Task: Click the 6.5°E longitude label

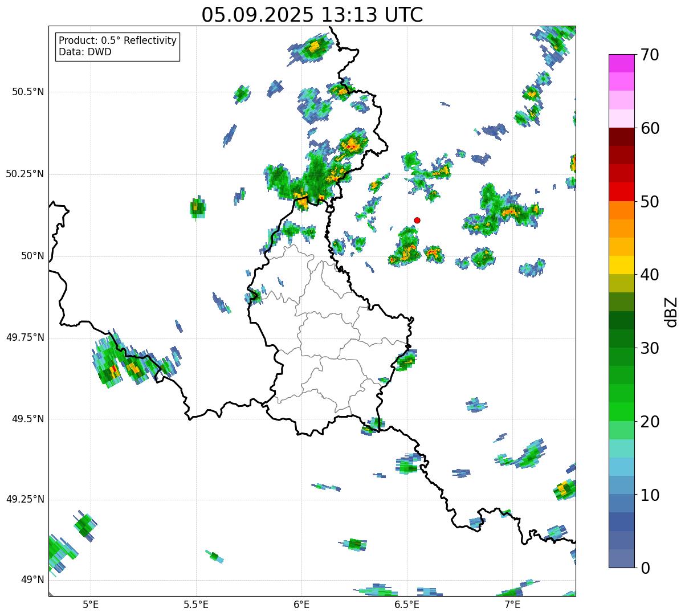Action: click(407, 605)
